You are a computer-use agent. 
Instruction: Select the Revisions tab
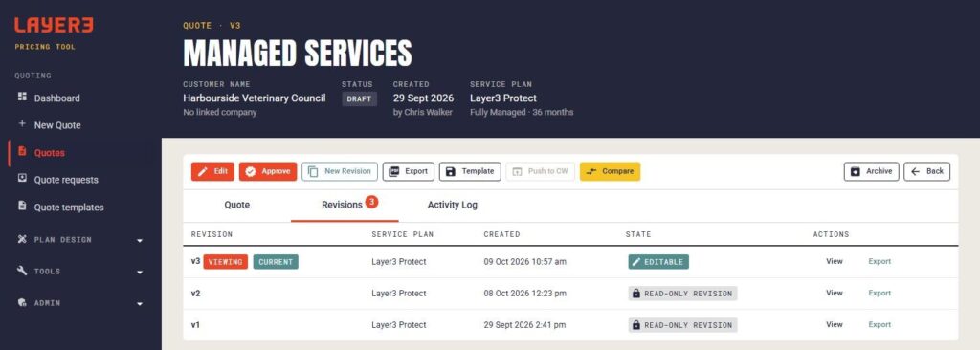(345, 205)
